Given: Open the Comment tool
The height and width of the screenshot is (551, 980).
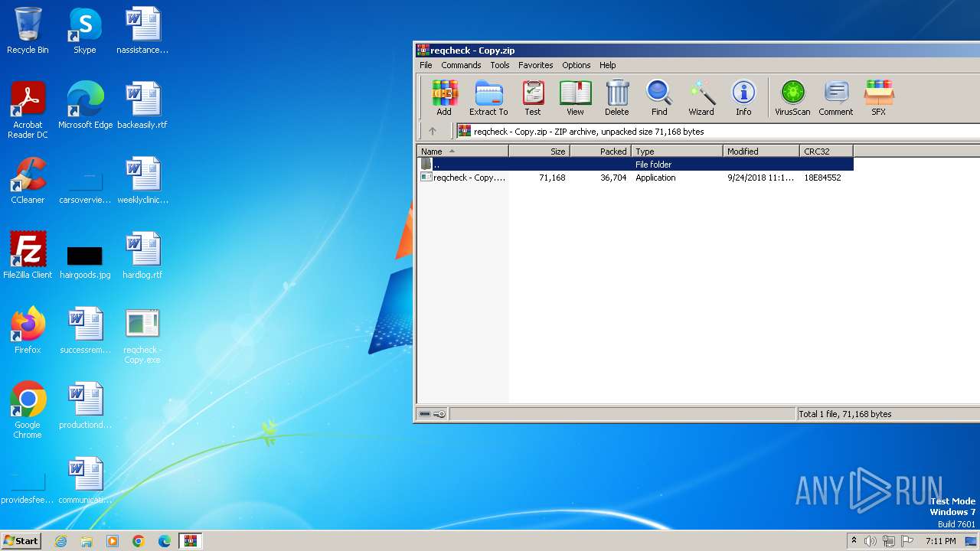Looking at the screenshot, I should pyautogui.click(x=835, y=97).
